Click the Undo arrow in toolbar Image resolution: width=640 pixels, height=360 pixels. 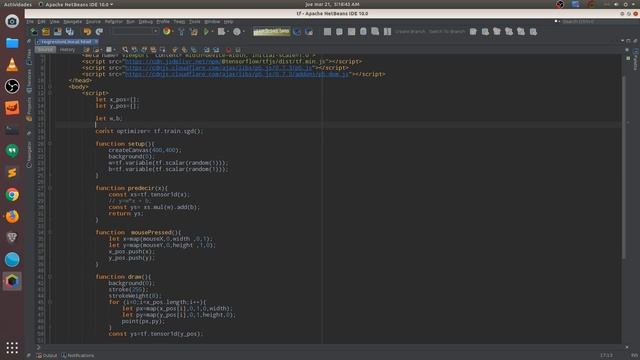(87, 31)
